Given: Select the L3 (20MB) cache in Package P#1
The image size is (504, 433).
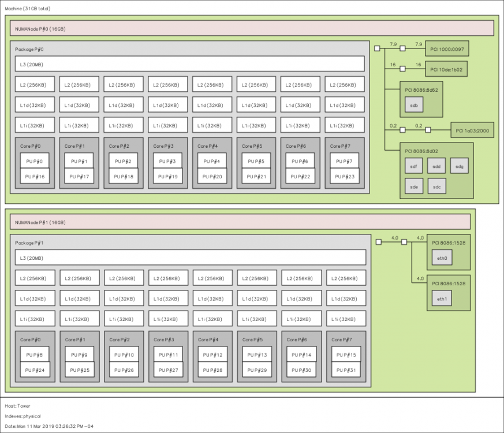Looking at the screenshot, I should 191,257.
